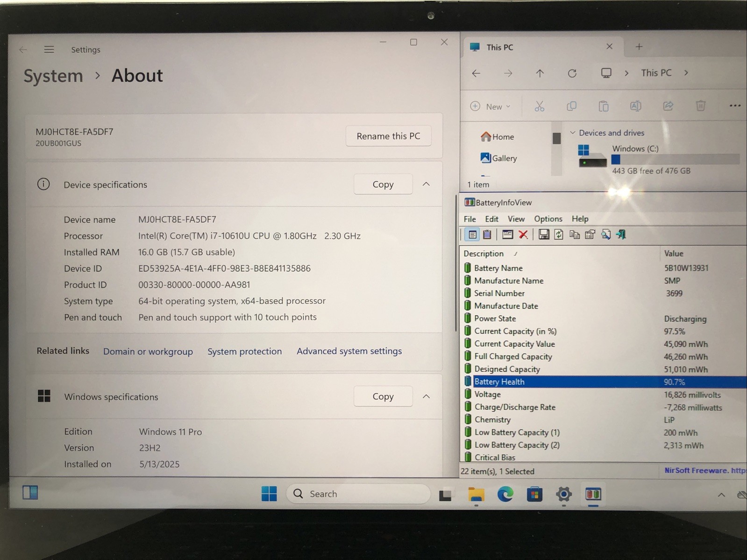Viewport: 747px width, 560px height.
Task: Click the Share icon in File Explorer toolbar
Action: click(668, 106)
